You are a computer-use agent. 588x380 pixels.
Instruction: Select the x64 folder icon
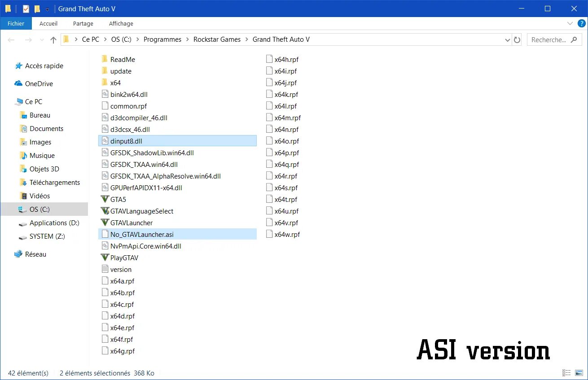105,83
